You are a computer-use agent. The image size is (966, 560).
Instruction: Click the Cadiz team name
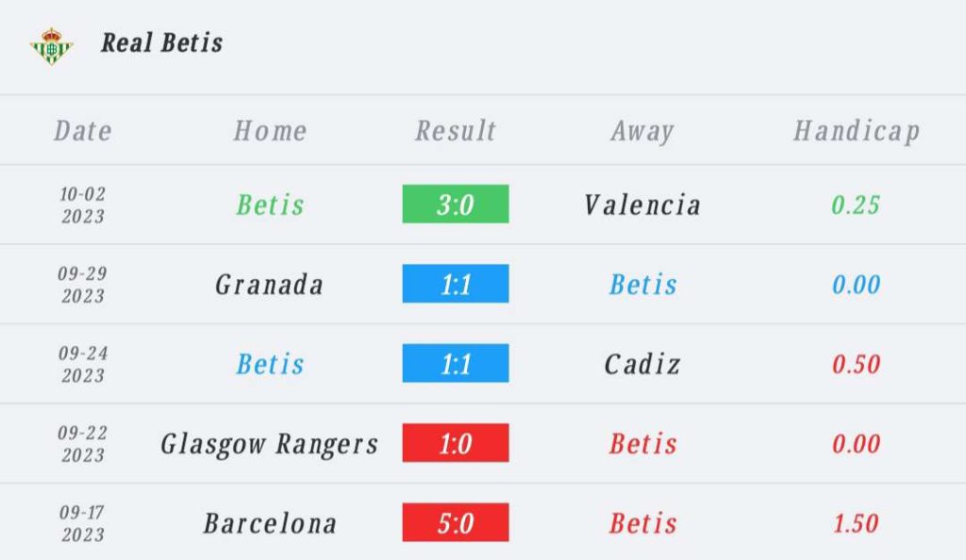click(x=642, y=364)
